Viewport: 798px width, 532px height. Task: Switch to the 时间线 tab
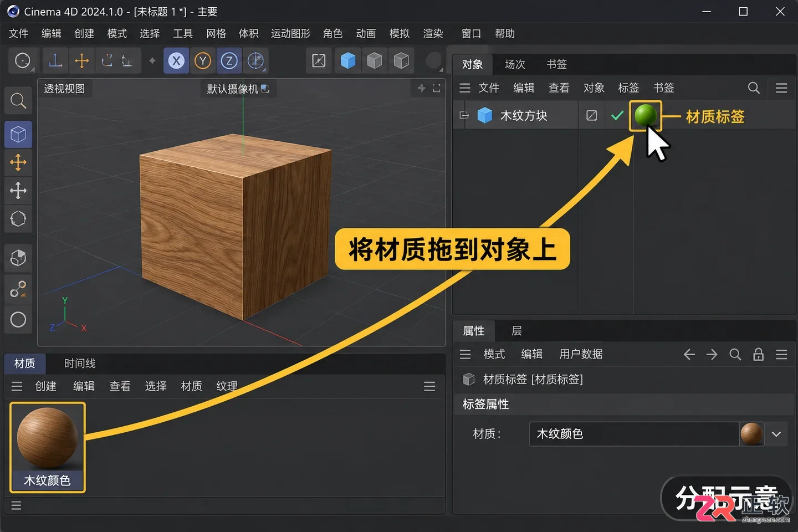pos(80,364)
